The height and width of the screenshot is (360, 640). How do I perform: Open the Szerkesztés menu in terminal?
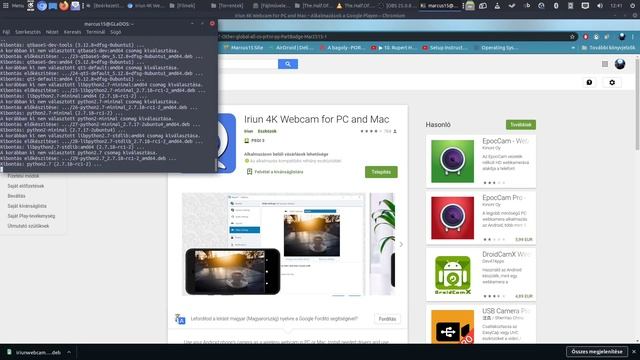[28, 32]
